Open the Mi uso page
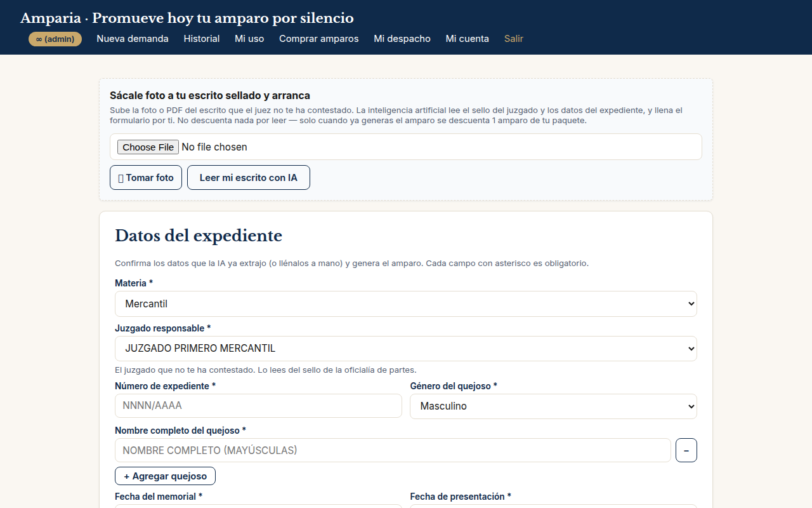The image size is (812, 508). pos(249,39)
